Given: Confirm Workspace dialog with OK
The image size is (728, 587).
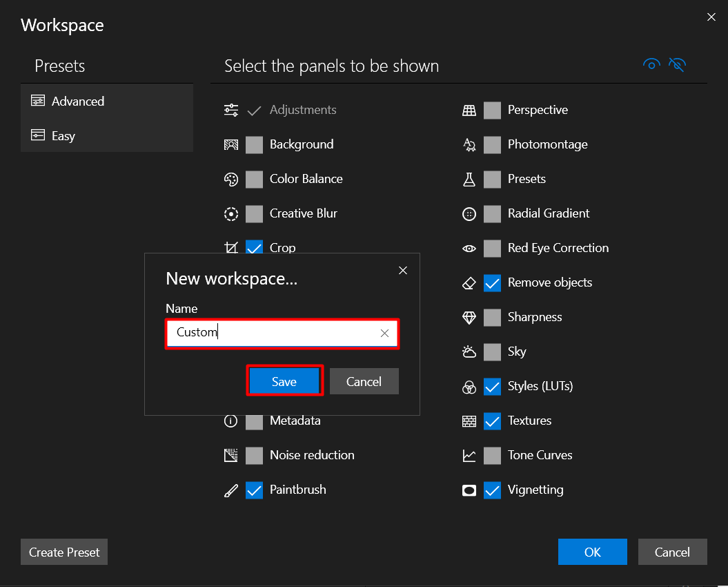Looking at the screenshot, I should [593, 552].
